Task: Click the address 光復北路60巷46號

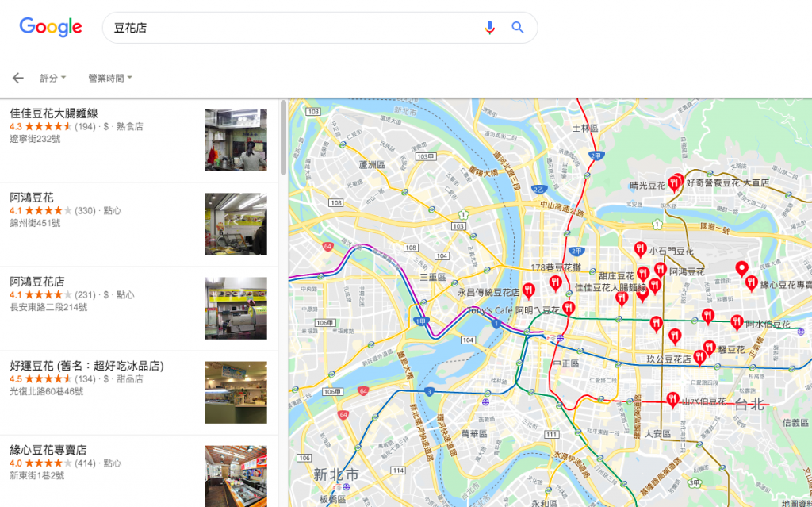Action: [47, 391]
